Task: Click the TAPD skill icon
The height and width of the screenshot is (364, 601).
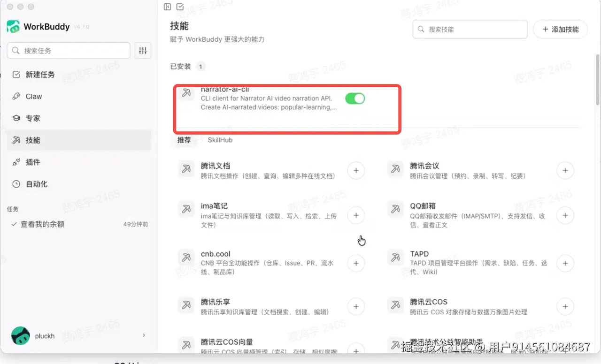Action: 395,257
